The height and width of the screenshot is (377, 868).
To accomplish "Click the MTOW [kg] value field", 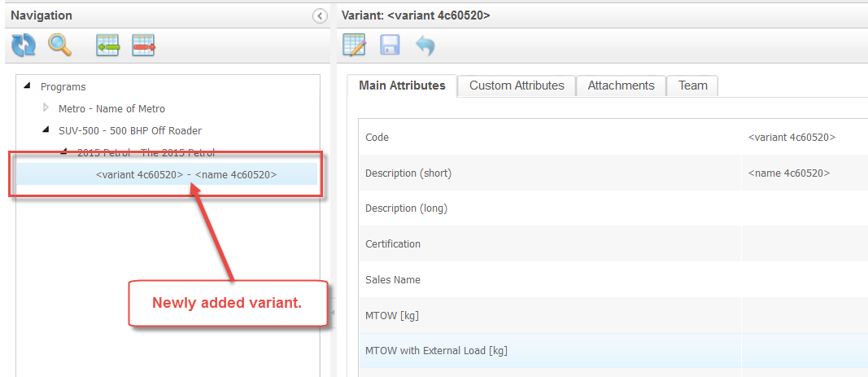I will pos(804,315).
